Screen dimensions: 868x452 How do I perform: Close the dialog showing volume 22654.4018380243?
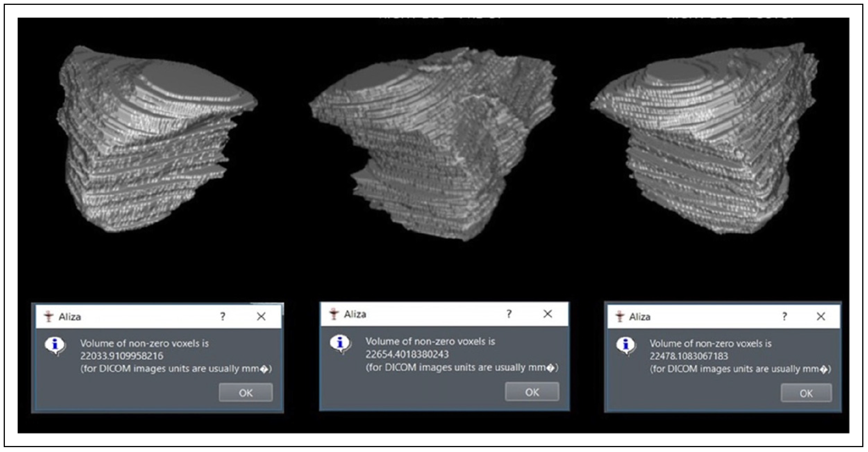point(548,314)
